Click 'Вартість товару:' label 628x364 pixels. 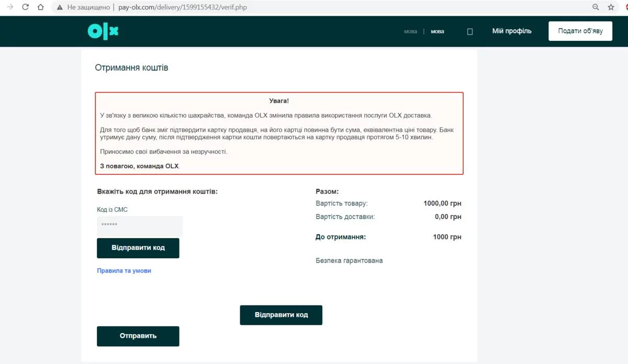point(342,203)
